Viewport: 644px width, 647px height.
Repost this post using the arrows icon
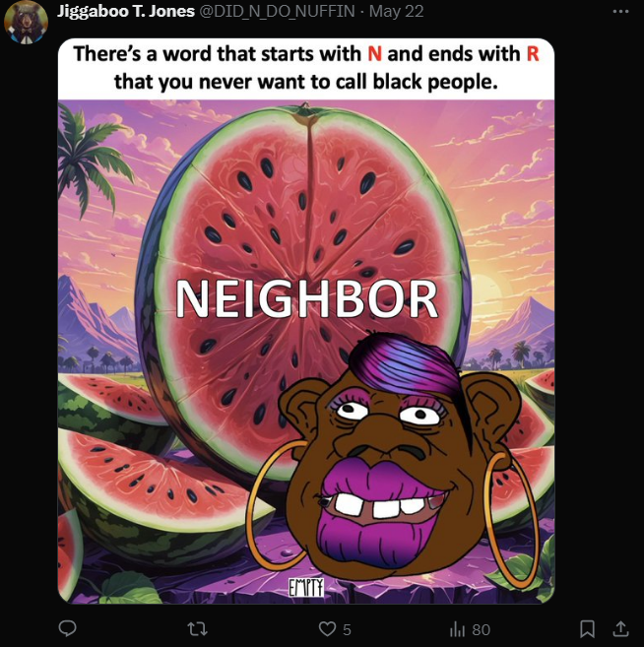coord(197,629)
